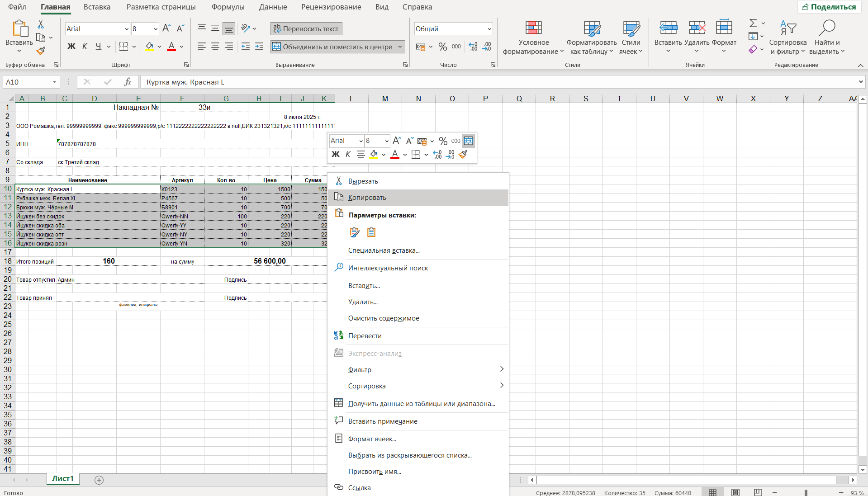Open the Формулы ribbon tab
Image resolution: width=868 pixels, height=496 pixels.
click(228, 7)
